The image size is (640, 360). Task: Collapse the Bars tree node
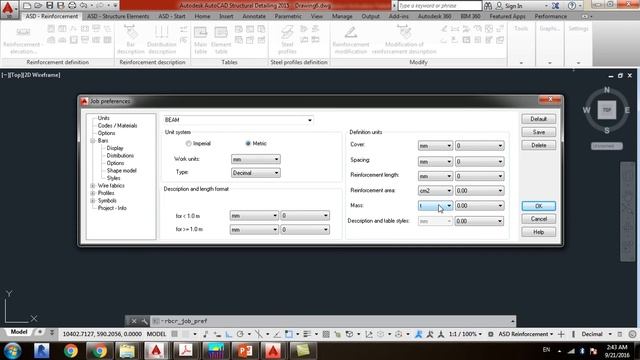[x=93, y=141]
